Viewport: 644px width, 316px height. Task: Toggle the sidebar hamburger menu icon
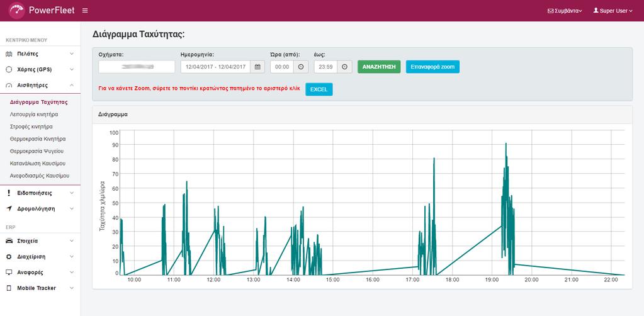click(x=85, y=11)
